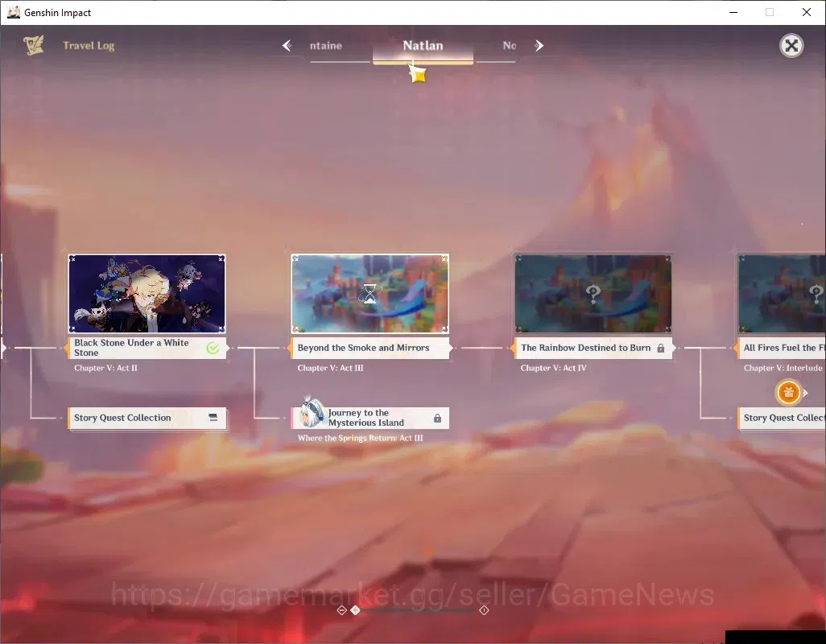
Task: Open The Rainbow Destined to Burn thumbnail
Action: tap(593, 293)
